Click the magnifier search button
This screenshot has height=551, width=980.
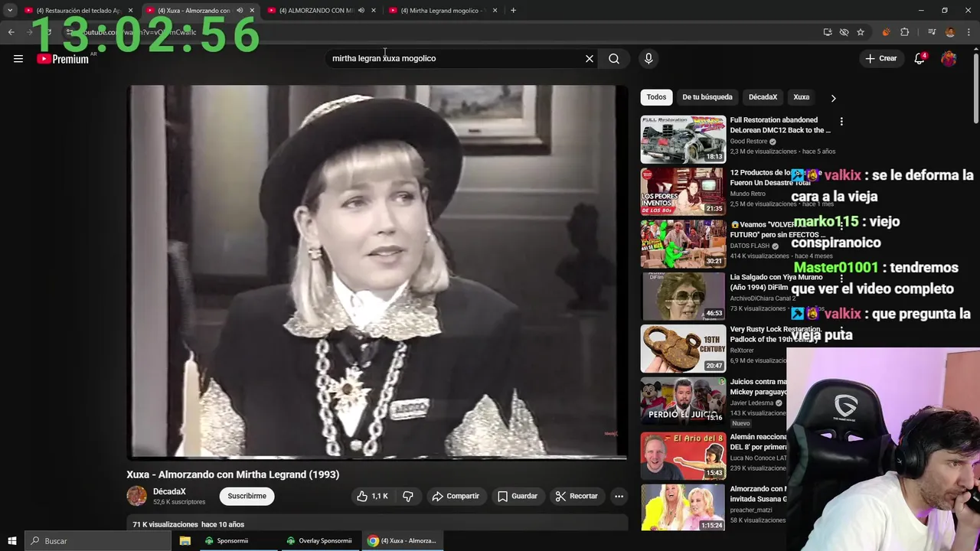click(614, 59)
